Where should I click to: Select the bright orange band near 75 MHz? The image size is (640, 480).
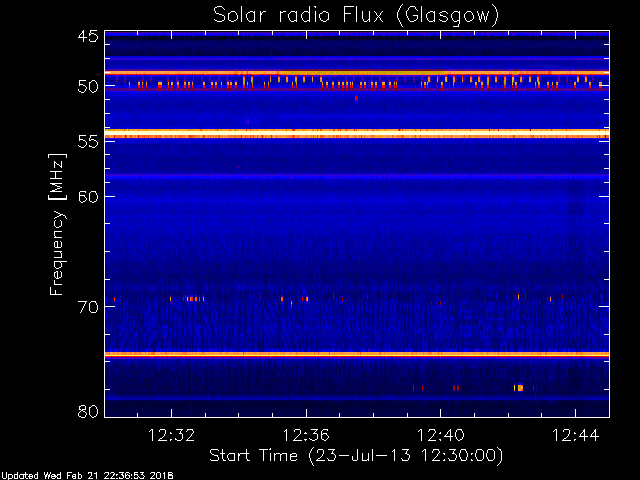coord(355,354)
